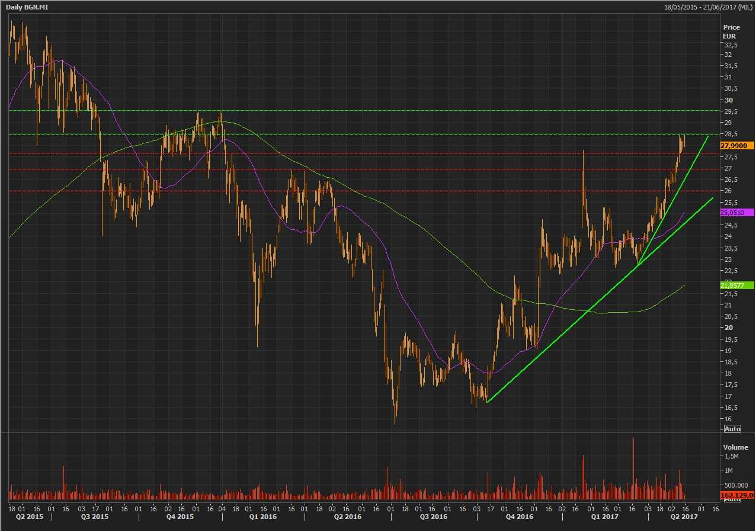The image size is (756, 532).
Task: Click the Auto button on the price axis
Action: pos(732,428)
